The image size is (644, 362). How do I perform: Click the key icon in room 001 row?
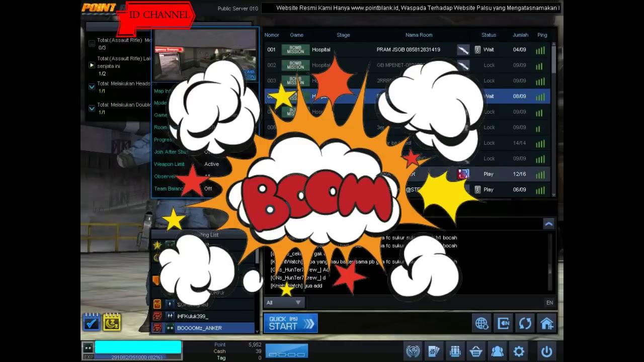pos(477,50)
